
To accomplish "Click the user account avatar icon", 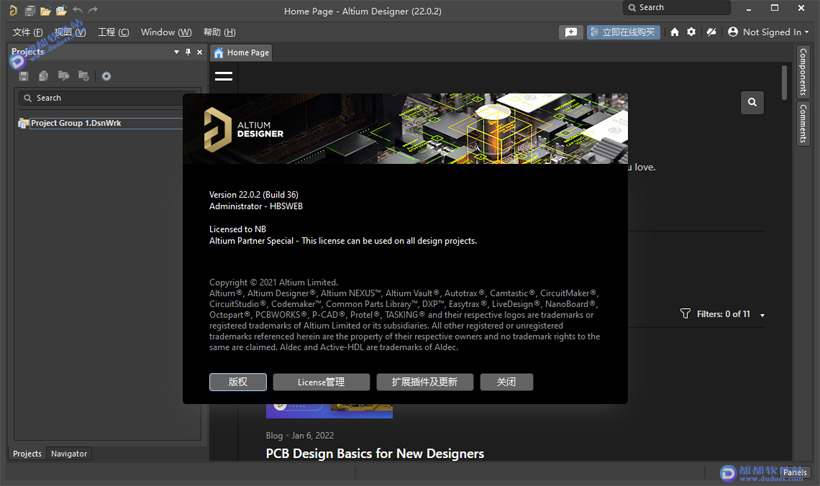I will tap(733, 32).
